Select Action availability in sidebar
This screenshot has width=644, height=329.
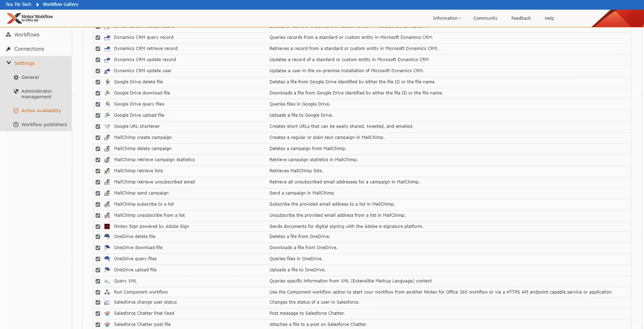point(41,111)
